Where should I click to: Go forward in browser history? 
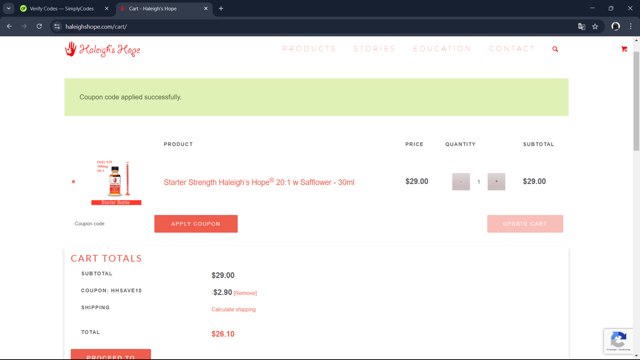click(24, 27)
